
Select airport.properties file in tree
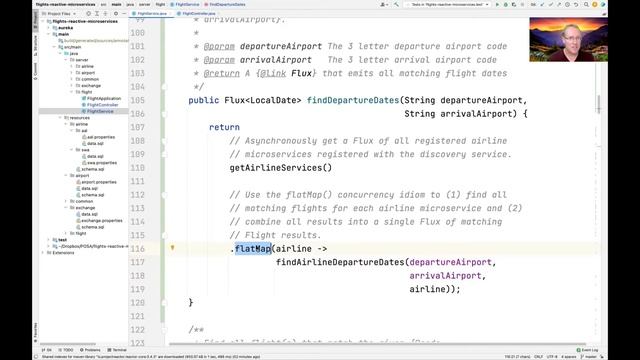[96, 182]
